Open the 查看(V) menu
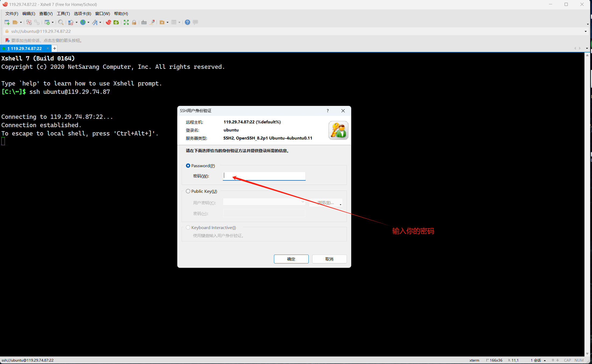This screenshot has height=364, width=592. (46, 14)
